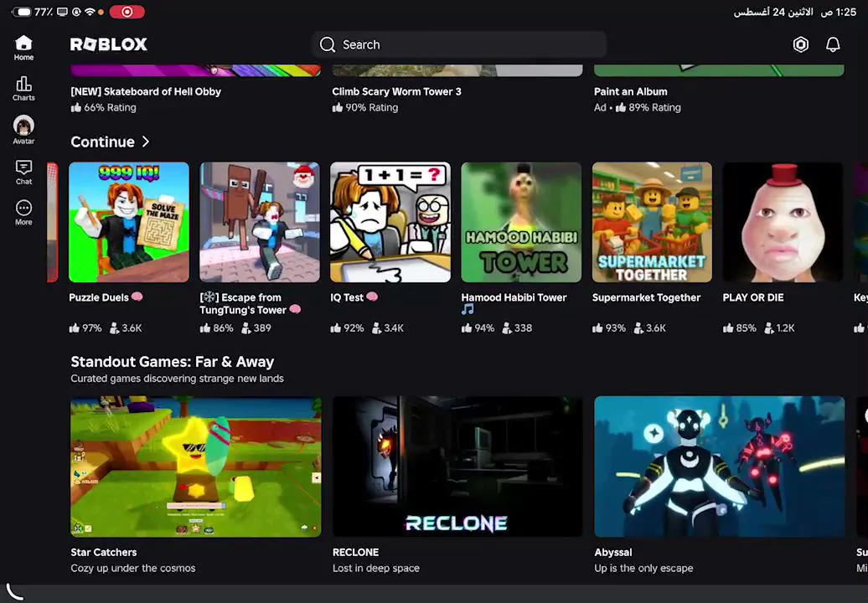Click the RECLONE title text
Viewport: 868px width, 603px height.
(355, 552)
